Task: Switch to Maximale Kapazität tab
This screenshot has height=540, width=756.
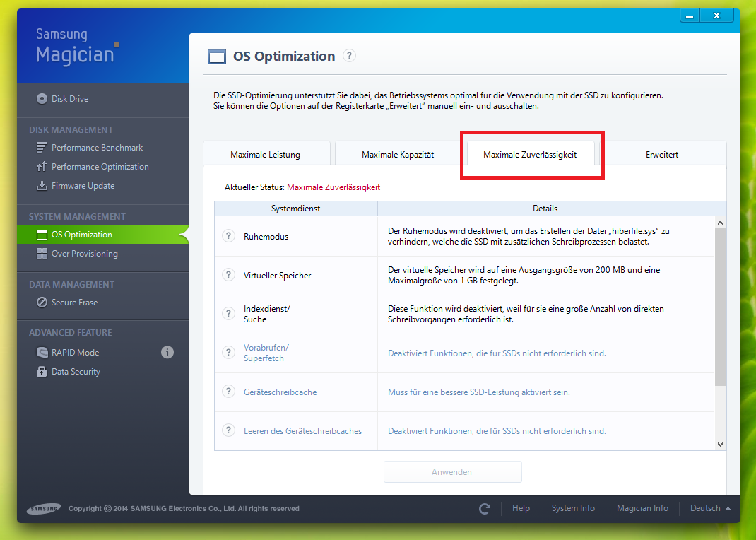Action: coord(398,155)
